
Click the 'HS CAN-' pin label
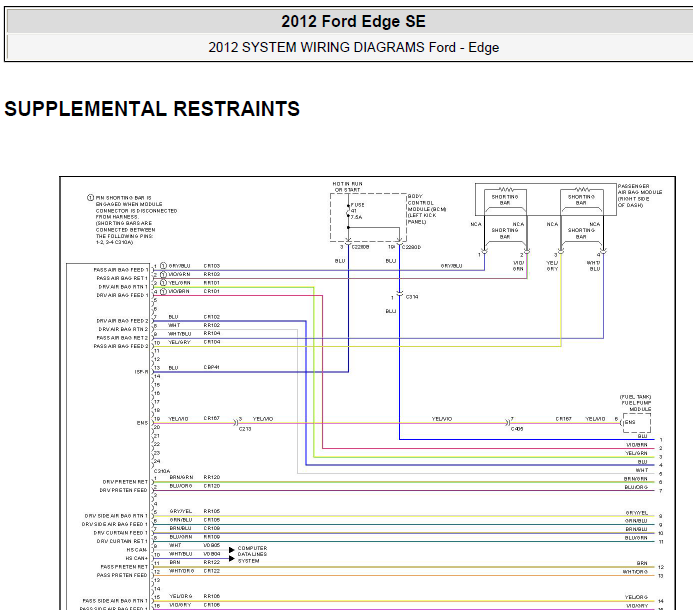[136, 550]
